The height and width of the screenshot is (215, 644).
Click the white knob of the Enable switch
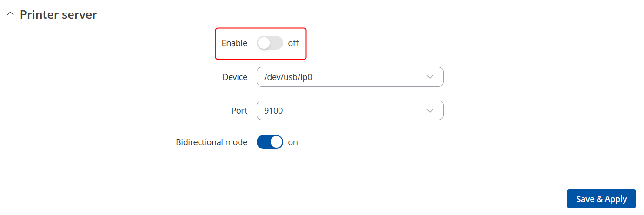click(264, 43)
